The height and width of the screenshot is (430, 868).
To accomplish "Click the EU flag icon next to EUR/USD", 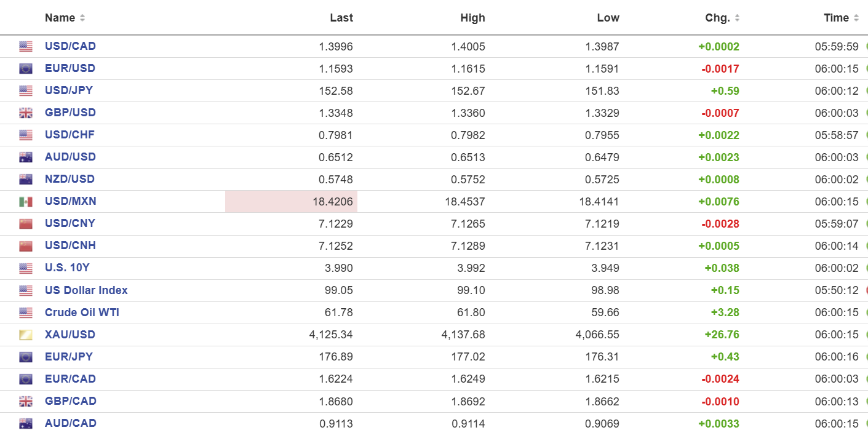I will tap(25, 68).
